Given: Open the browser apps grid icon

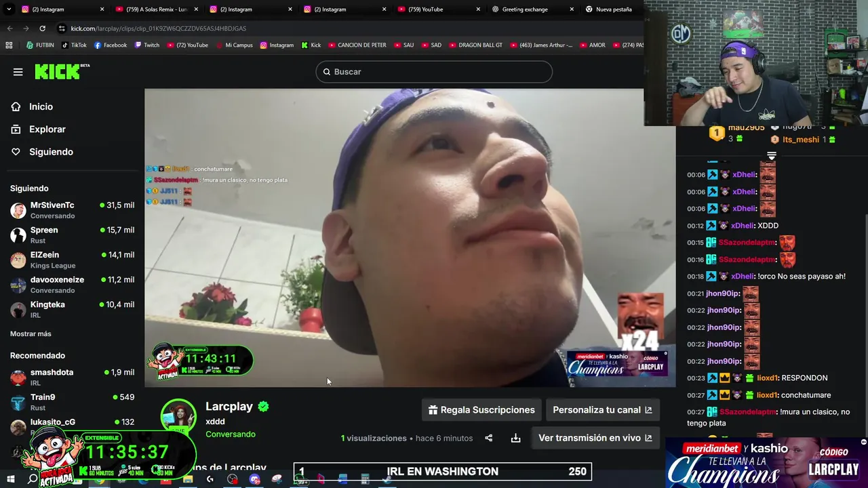Looking at the screenshot, I should pos(9,45).
